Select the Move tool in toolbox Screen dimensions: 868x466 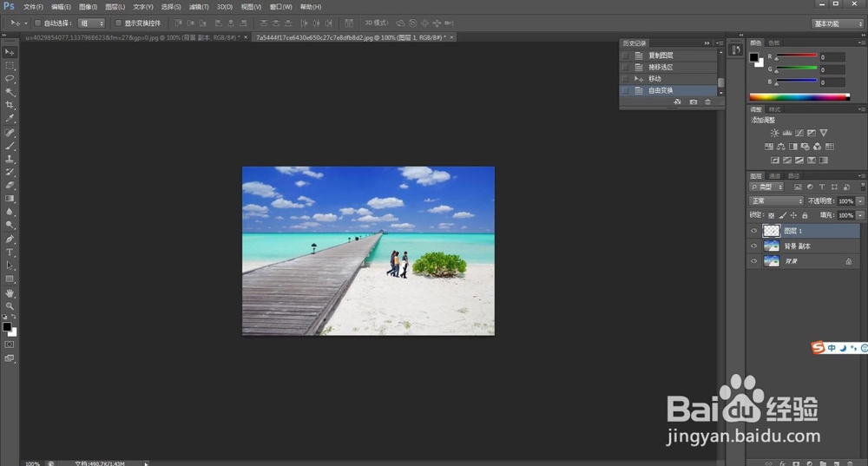point(10,52)
